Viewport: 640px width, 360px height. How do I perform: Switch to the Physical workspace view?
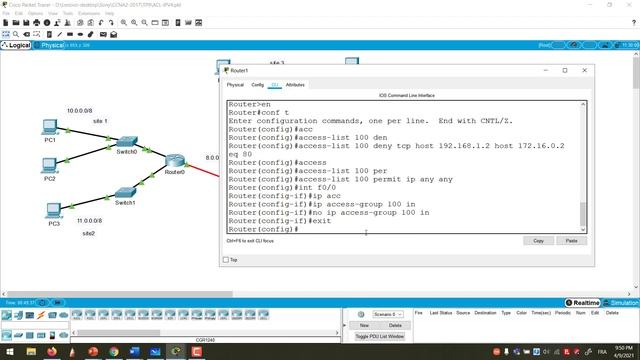click(x=49, y=45)
